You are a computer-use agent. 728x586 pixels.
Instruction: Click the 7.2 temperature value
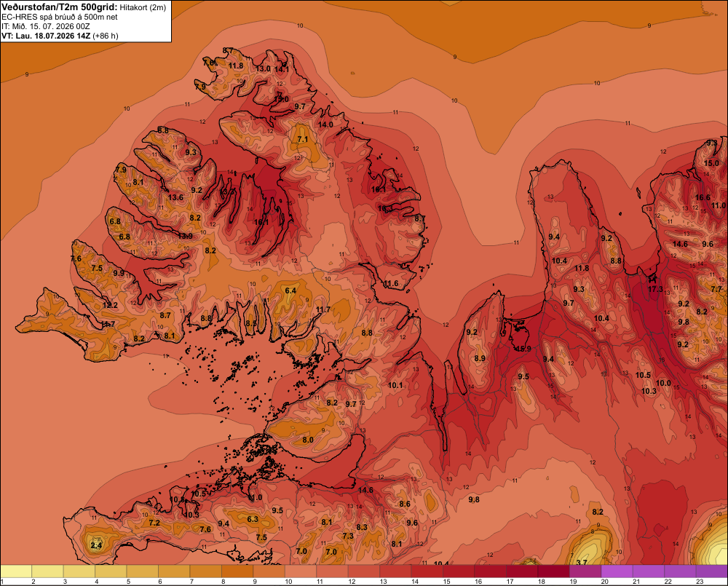(x=154, y=523)
